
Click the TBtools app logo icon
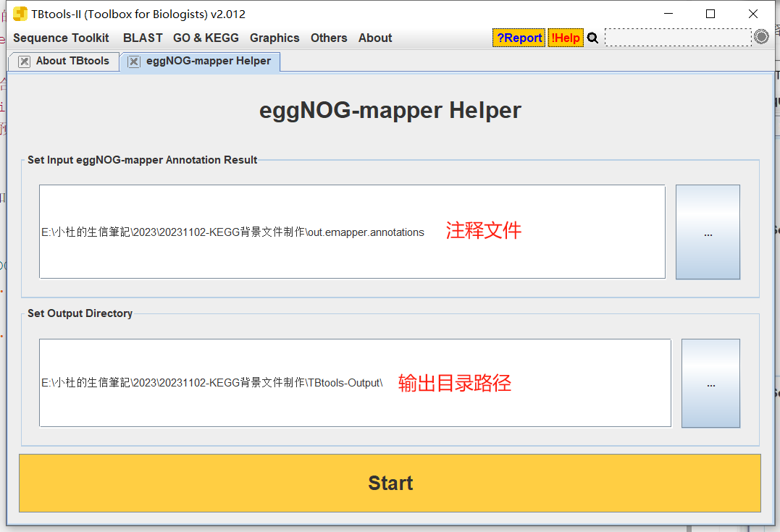(x=20, y=14)
